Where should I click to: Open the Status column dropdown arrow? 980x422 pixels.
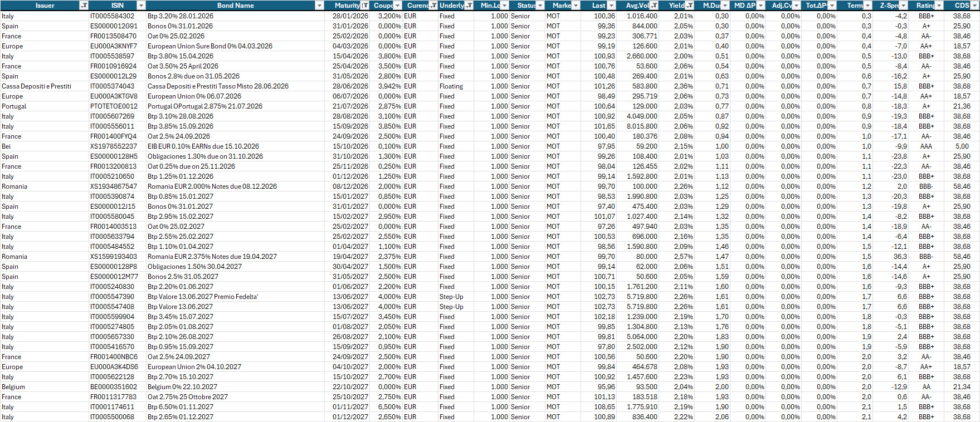coord(540,6)
